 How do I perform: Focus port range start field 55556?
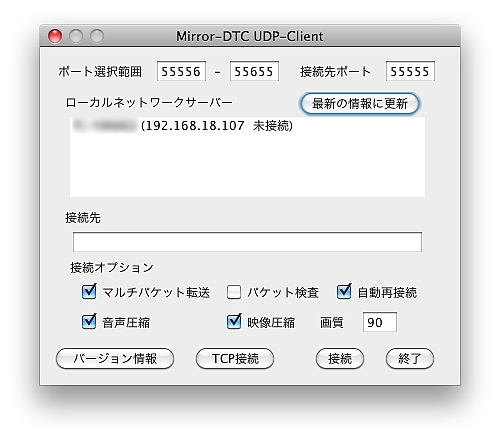(x=181, y=71)
